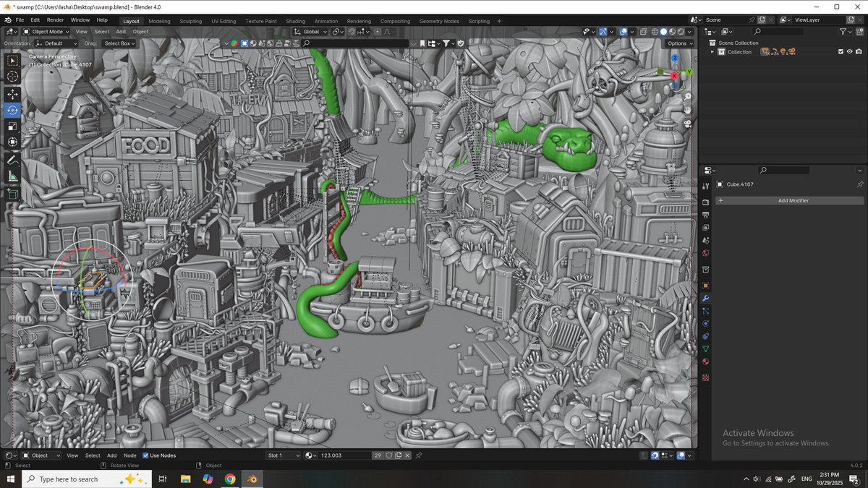Open the viewport Add menu
The image size is (868, 488).
coord(121,32)
